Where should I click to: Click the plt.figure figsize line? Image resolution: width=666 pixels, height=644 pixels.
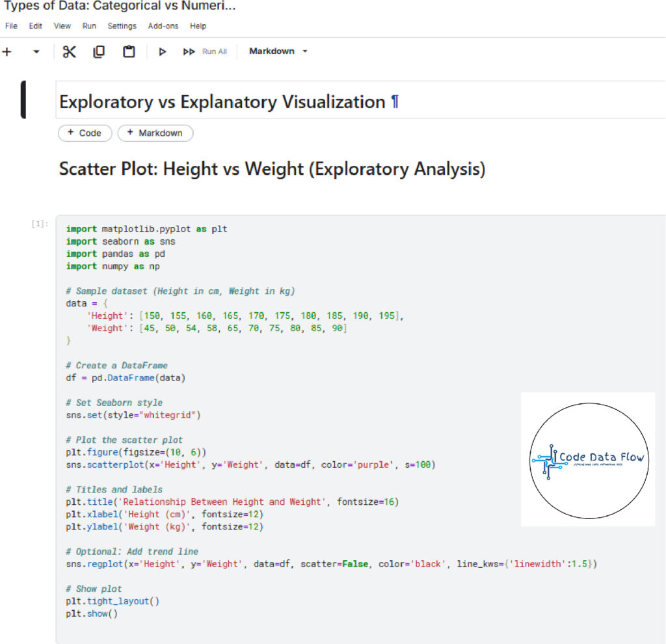click(x=136, y=452)
